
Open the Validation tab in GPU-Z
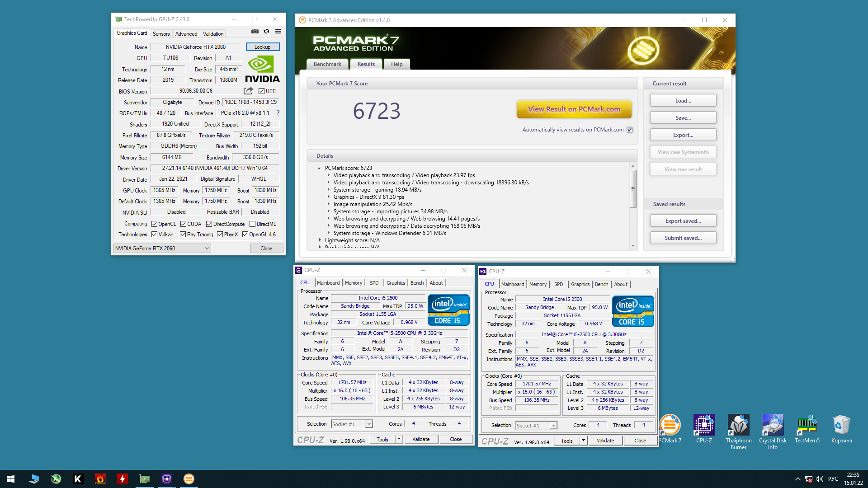pos(213,34)
